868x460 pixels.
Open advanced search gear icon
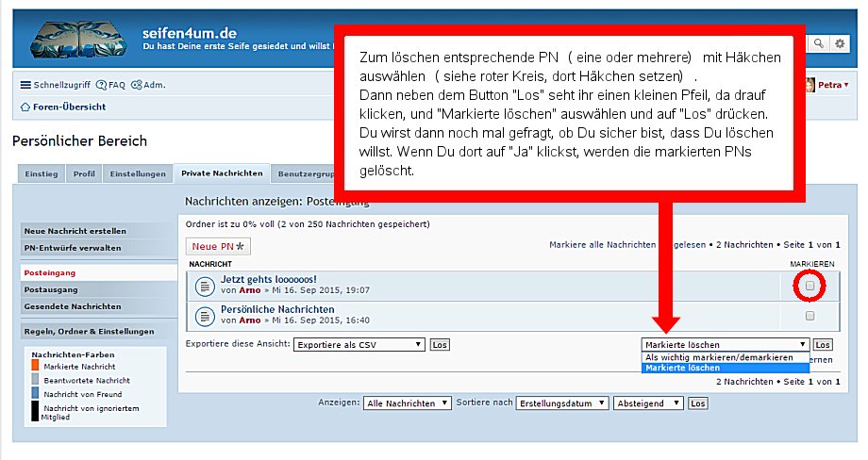839,43
